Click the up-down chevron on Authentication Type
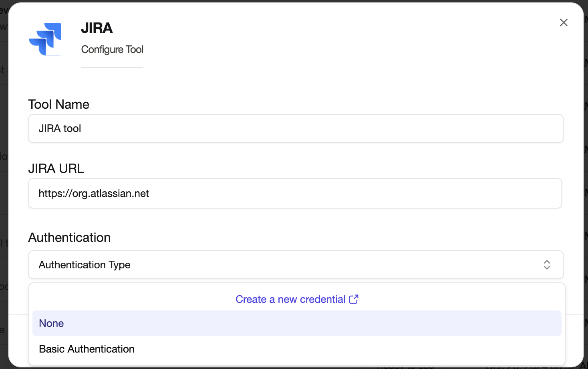Screen dimensions: 588x369 [x=547, y=265]
